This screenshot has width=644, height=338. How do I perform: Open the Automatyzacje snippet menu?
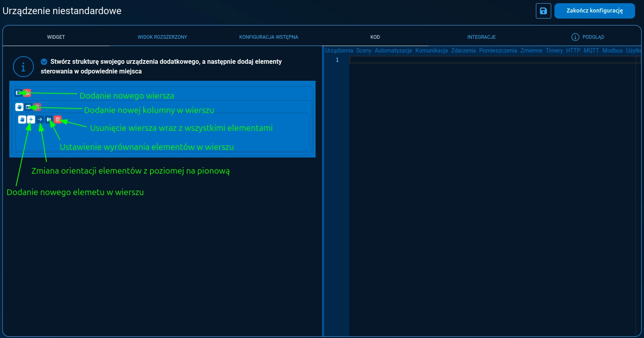tap(393, 50)
